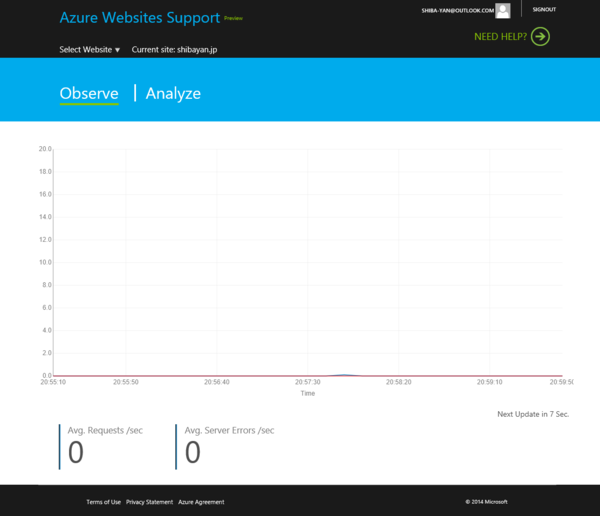Image resolution: width=600 pixels, height=516 pixels.
Task: Click the Current site: shibayan.jp text
Action: [x=174, y=50]
